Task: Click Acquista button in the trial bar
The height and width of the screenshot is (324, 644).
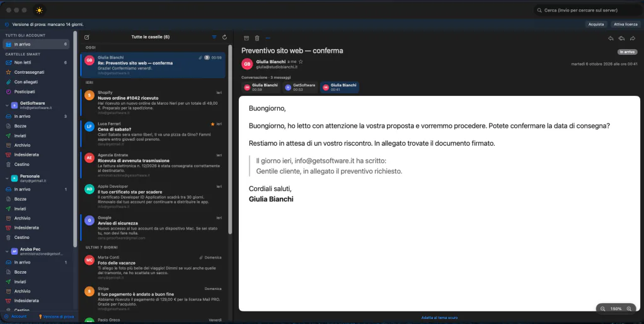Action: click(596, 24)
